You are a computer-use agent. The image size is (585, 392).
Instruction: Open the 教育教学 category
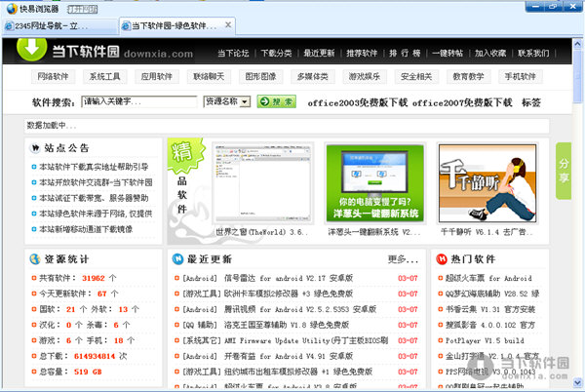point(469,76)
